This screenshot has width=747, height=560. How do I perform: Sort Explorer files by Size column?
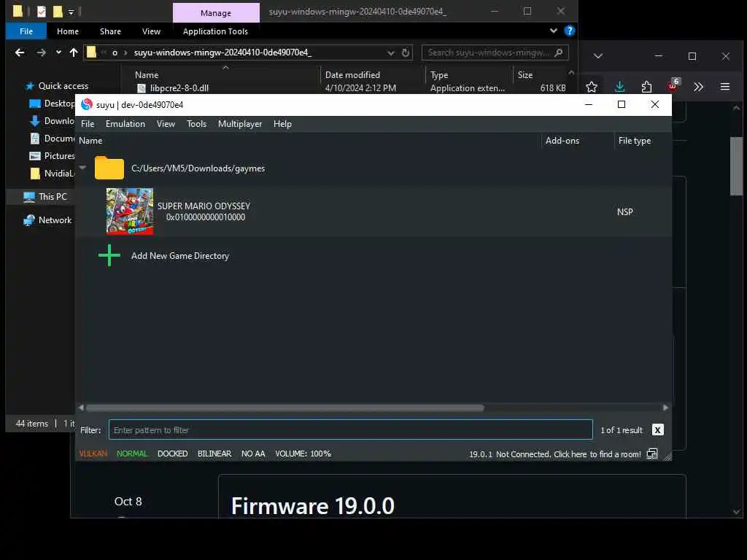pos(525,75)
